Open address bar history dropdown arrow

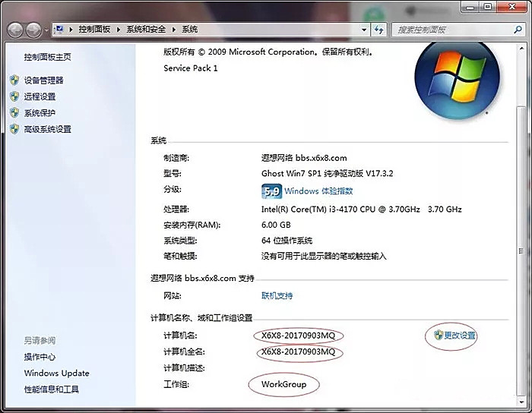(364, 30)
